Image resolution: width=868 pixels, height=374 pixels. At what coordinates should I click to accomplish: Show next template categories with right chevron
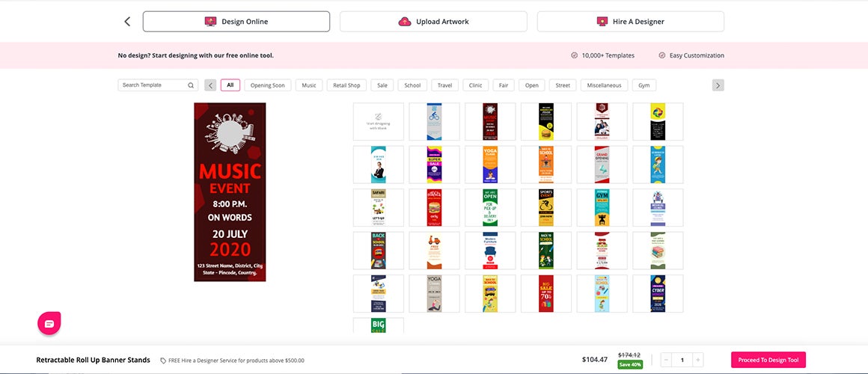coord(718,85)
